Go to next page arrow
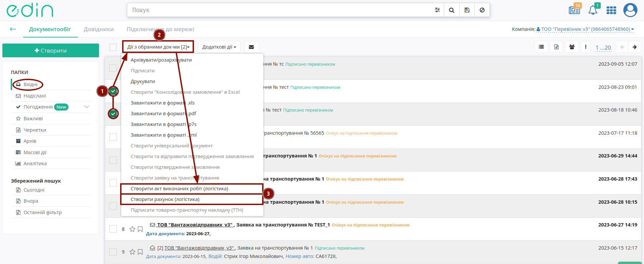The width and height of the screenshot is (644, 264). pyautogui.click(x=635, y=47)
